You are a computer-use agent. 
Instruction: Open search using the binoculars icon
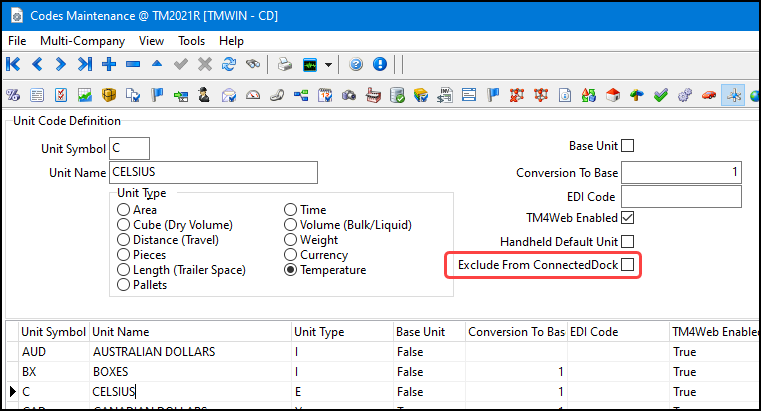coord(254,65)
